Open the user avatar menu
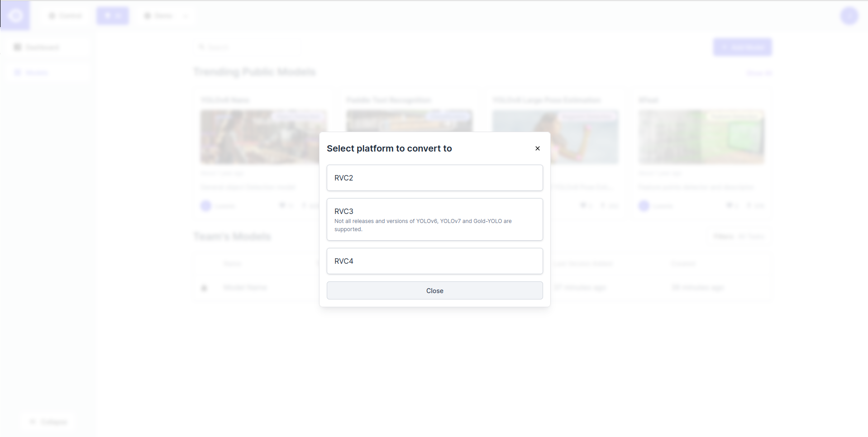This screenshot has width=868, height=437. point(849,16)
